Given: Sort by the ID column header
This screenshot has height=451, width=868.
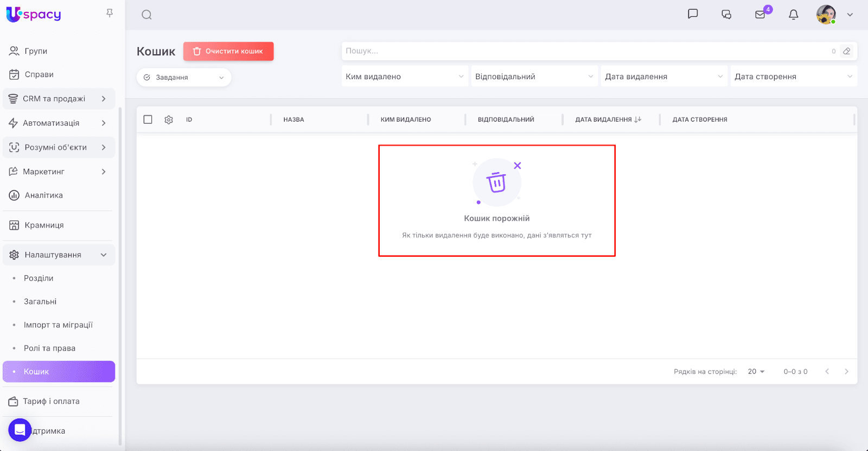Looking at the screenshot, I should 189,120.
